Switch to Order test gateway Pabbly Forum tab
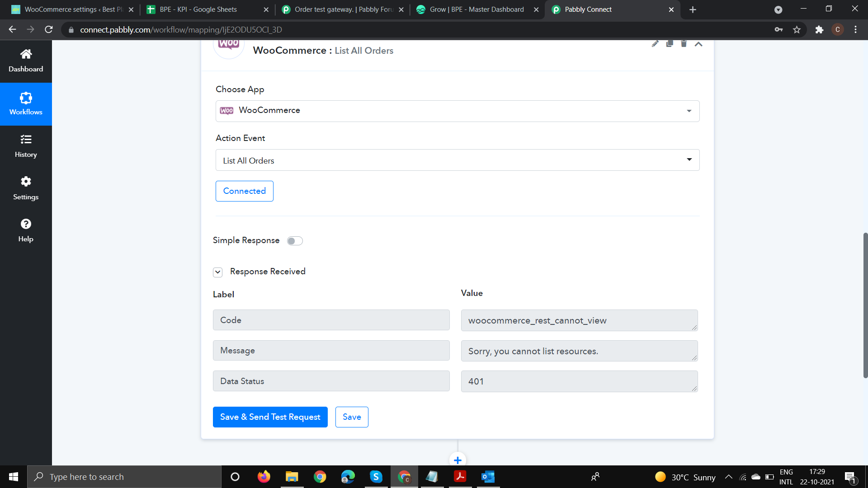Viewport: 868px width, 488px height. point(344,9)
